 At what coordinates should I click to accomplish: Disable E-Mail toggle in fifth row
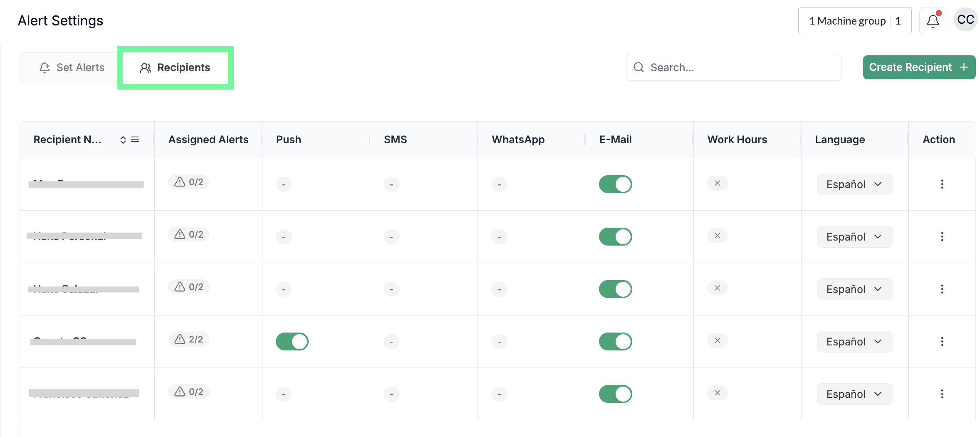616,394
